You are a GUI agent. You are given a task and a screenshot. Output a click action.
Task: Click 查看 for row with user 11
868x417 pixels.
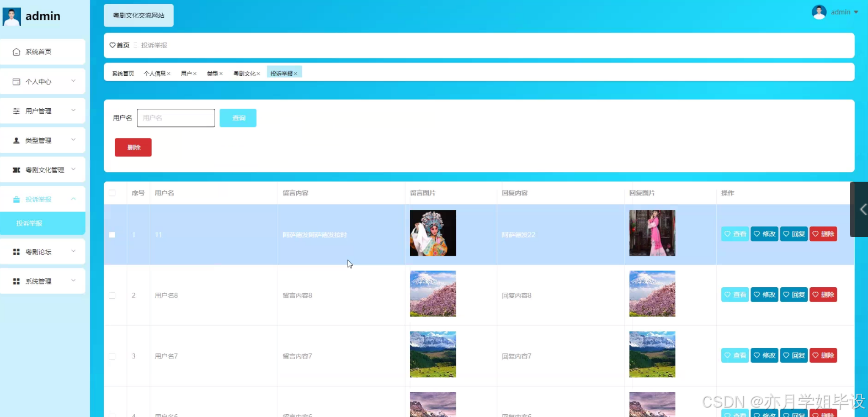click(x=735, y=234)
